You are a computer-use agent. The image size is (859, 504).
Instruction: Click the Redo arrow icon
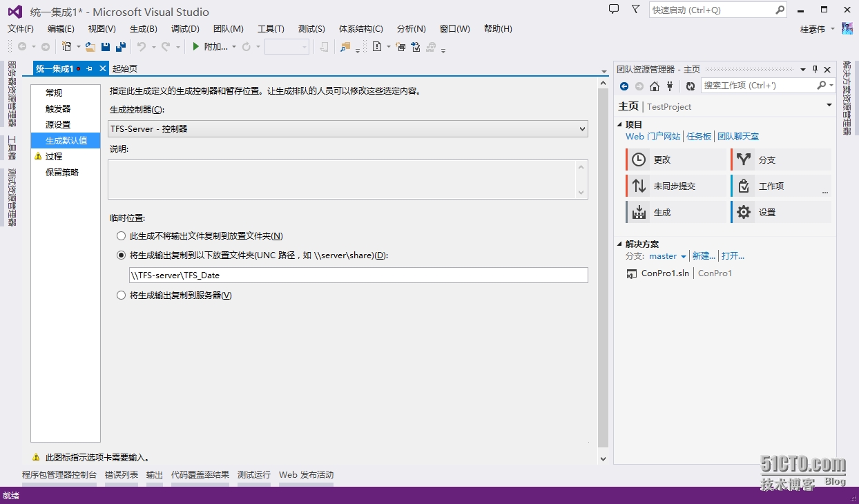click(166, 46)
